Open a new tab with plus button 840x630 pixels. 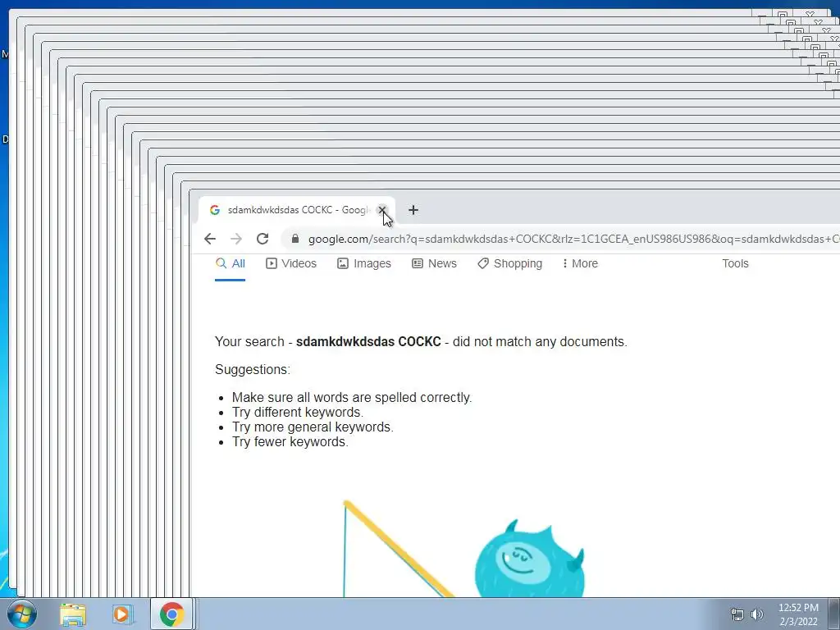point(413,210)
